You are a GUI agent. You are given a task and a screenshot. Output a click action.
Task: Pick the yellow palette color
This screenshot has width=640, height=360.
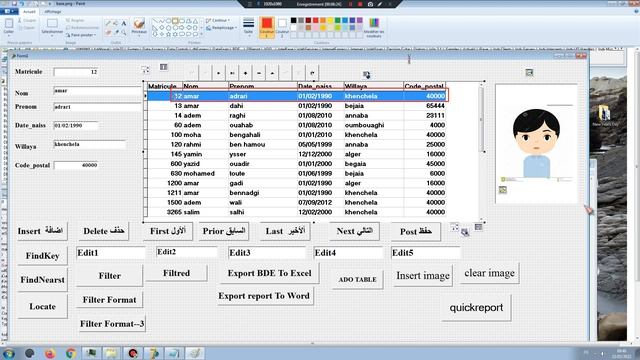click(330, 20)
